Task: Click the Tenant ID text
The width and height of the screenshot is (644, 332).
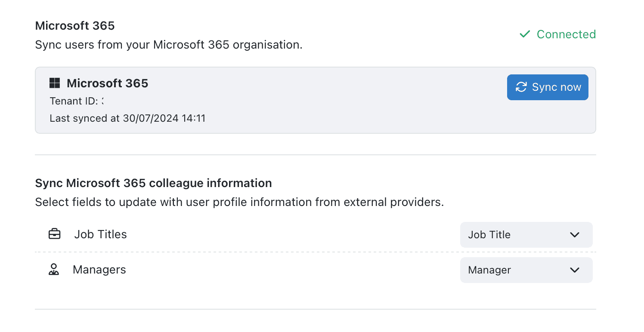Action: coord(77,101)
